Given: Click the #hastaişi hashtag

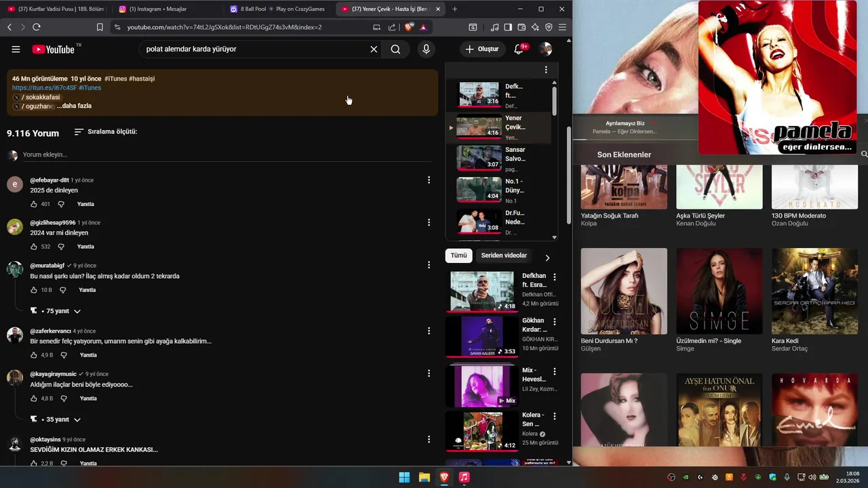Looking at the screenshot, I should coord(142,79).
